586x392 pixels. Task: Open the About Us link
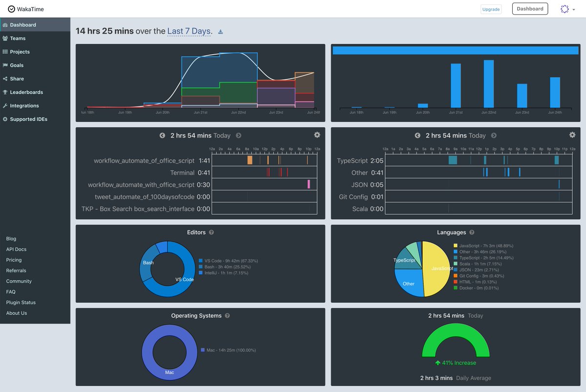pyautogui.click(x=17, y=313)
